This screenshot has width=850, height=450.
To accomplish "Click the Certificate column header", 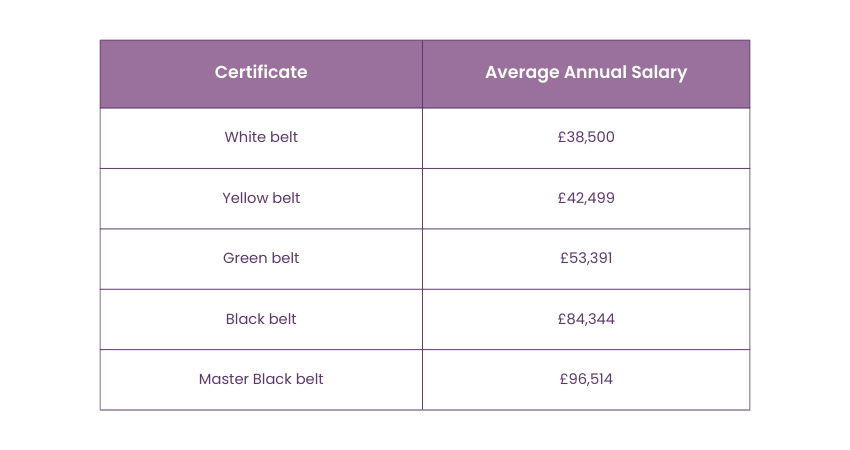I will [261, 72].
